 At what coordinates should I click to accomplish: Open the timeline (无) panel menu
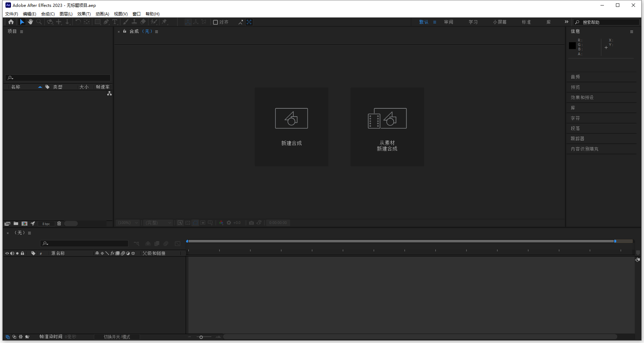coord(29,233)
